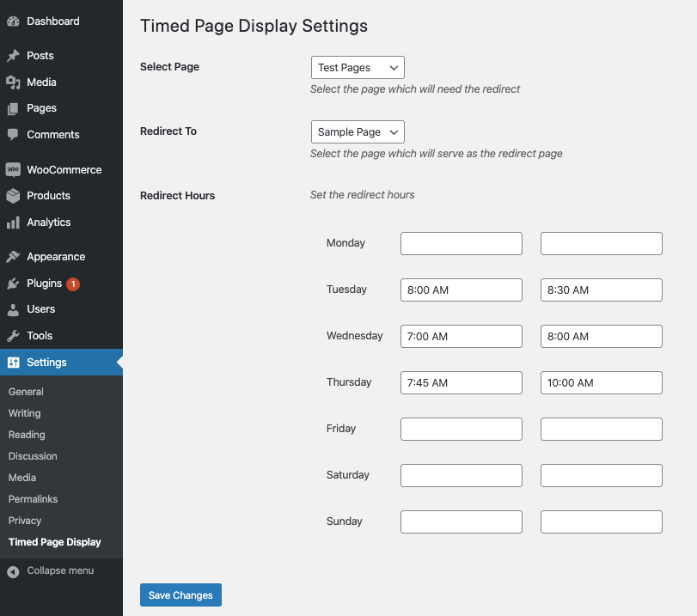The height and width of the screenshot is (616, 697).
Task: Click the Analytics bar chart icon
Action: tap(13, 223)
